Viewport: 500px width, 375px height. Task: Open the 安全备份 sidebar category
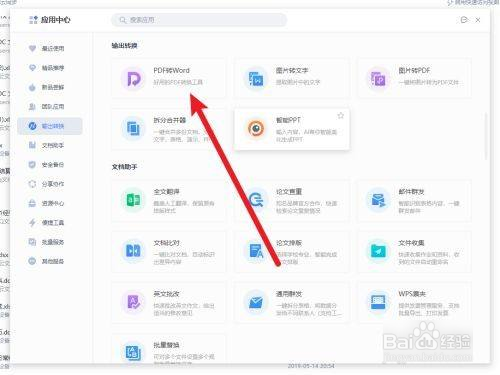pos(50,165)
